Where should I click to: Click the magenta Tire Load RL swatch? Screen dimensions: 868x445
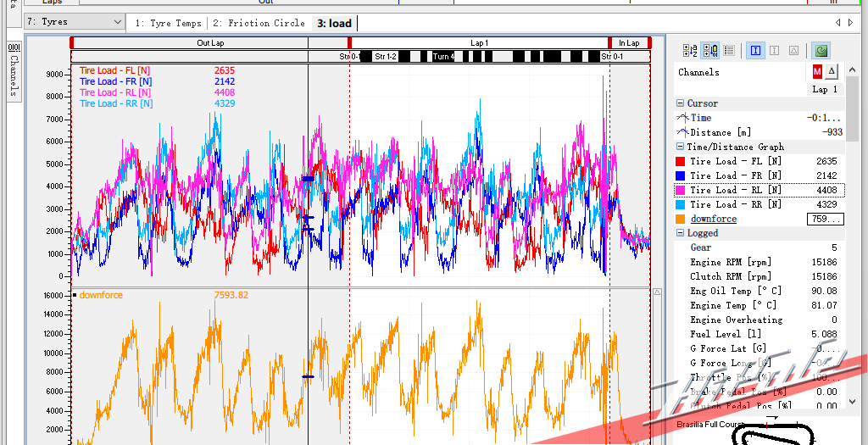pos(681,191)
